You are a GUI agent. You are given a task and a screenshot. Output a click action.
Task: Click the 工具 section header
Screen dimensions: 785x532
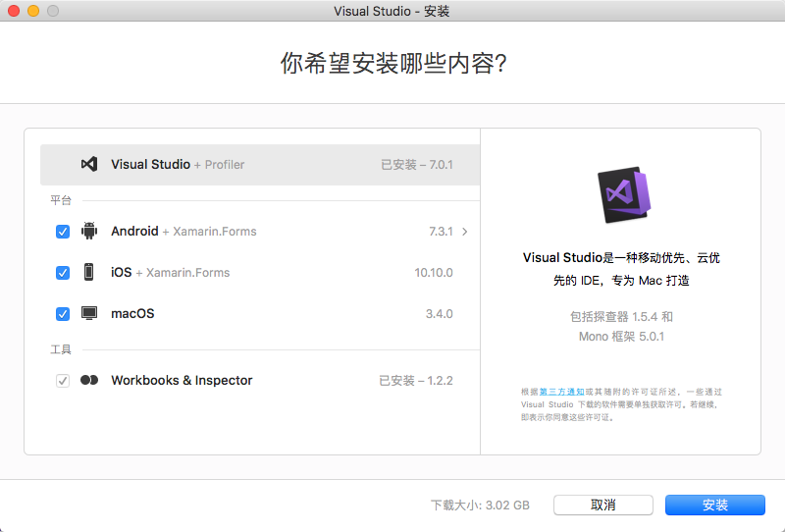coord(61,349)
